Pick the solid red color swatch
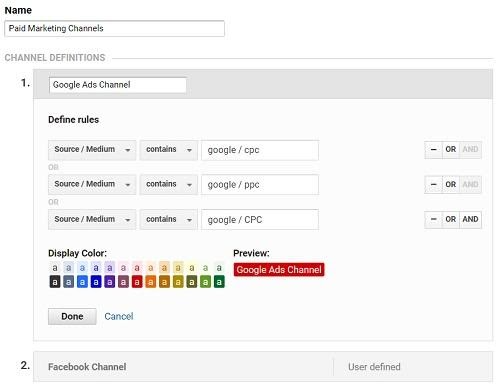This screenshot has height=389, width=500. coord(137,282)
